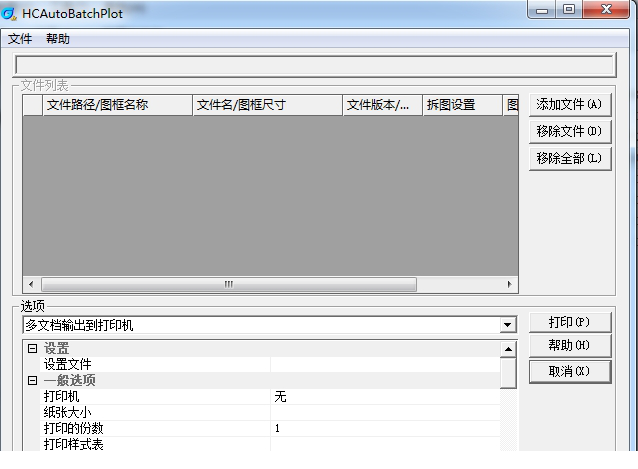Screen dimensions: 638x469
Task: Click the 打印的份数 value 1
Action: [277, 428]
